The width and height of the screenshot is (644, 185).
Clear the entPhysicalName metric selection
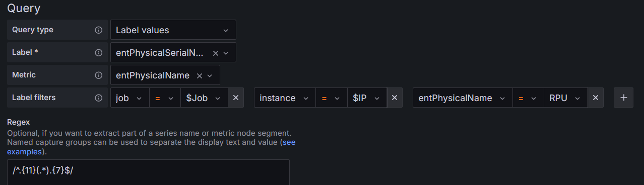click(199, 75)
